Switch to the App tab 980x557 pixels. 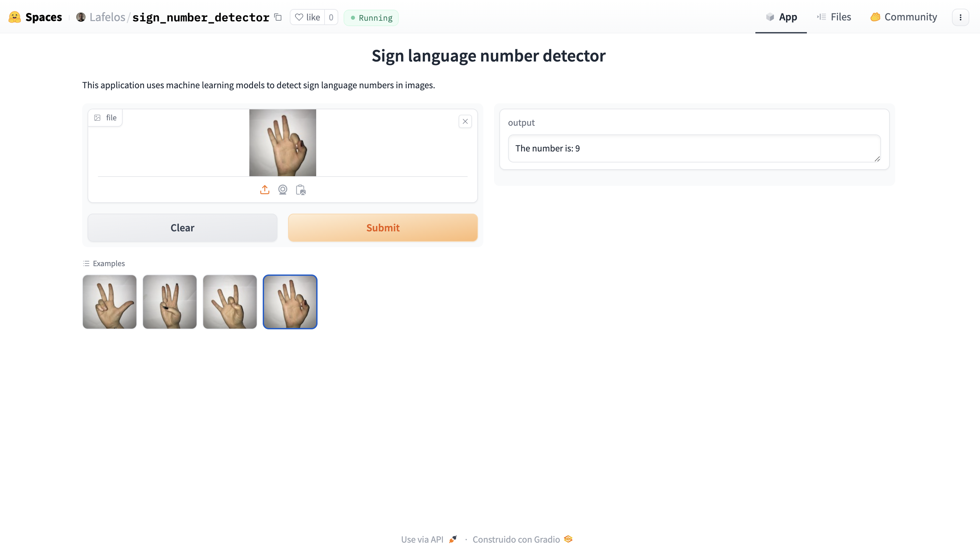pyautogui.click(x=781, y=17)
